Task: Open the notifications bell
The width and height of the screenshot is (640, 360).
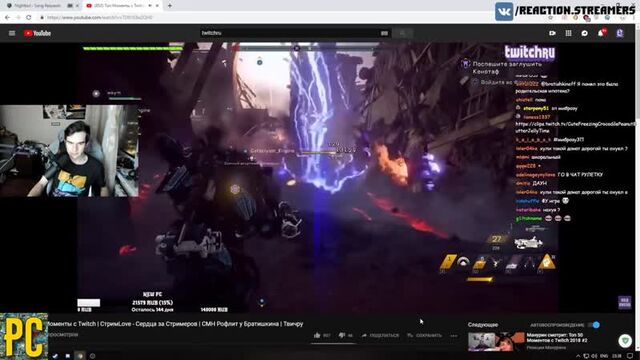Action: click(601, 33)
